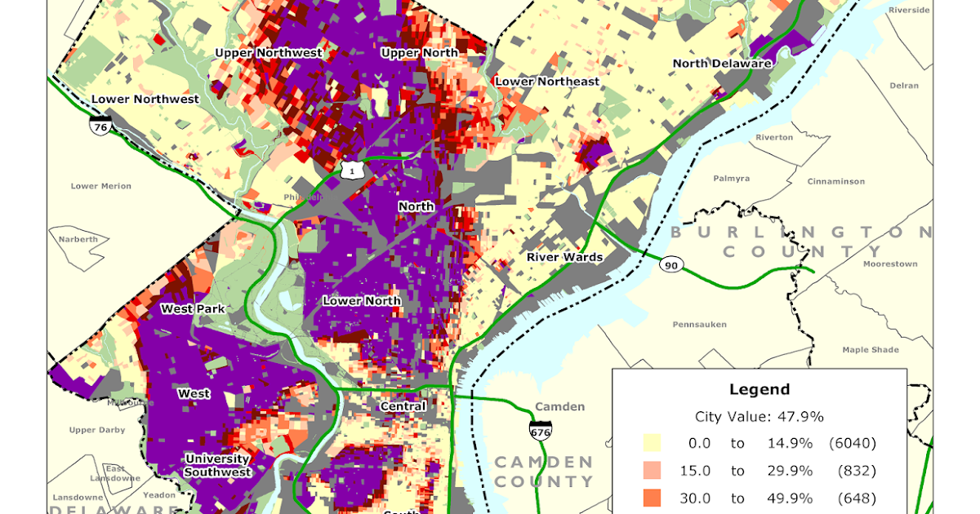Click the pale yellow 0.0 to 14.9% legend swatch
The image size is (980, 514).
(653, 444)
